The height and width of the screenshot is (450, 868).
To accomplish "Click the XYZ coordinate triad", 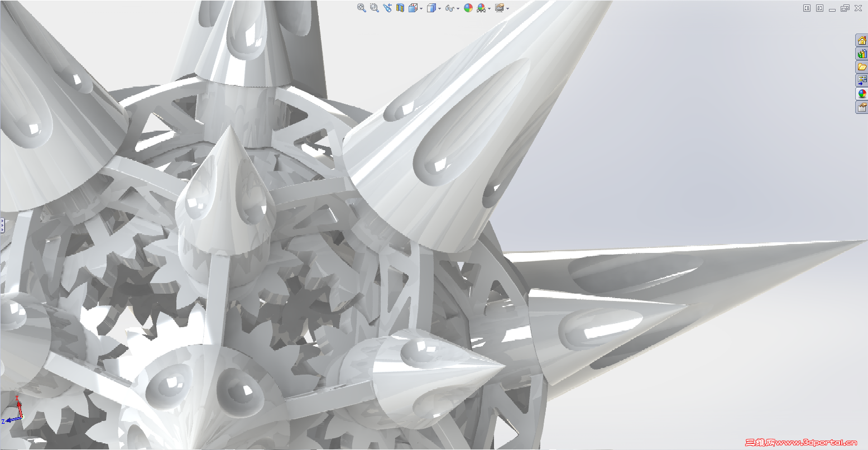I will point(13,411).
